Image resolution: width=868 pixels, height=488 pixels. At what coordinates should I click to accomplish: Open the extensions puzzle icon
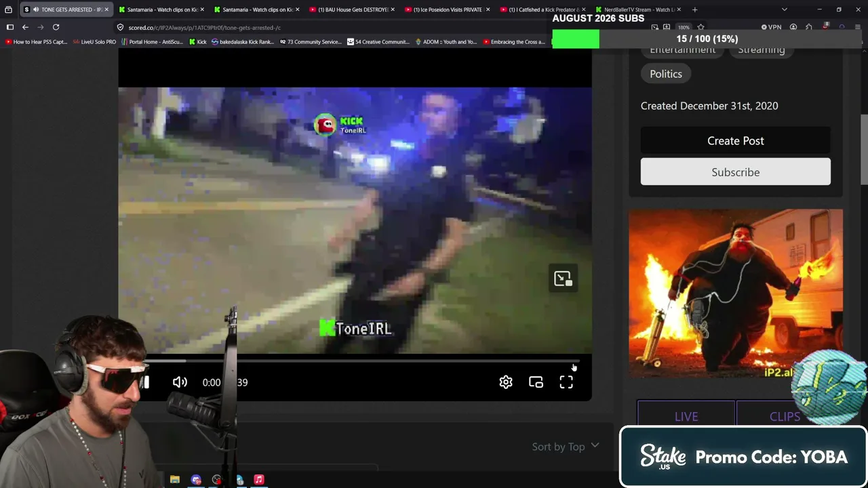point(809,27)
